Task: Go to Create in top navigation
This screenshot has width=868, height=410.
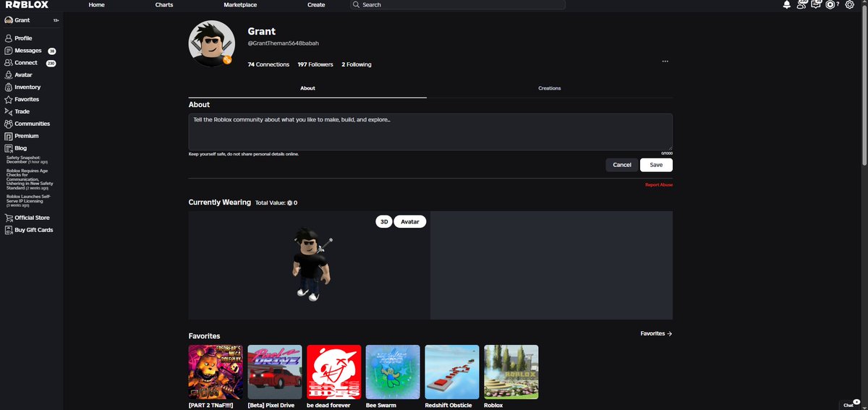Action: (x=316, y=5)
